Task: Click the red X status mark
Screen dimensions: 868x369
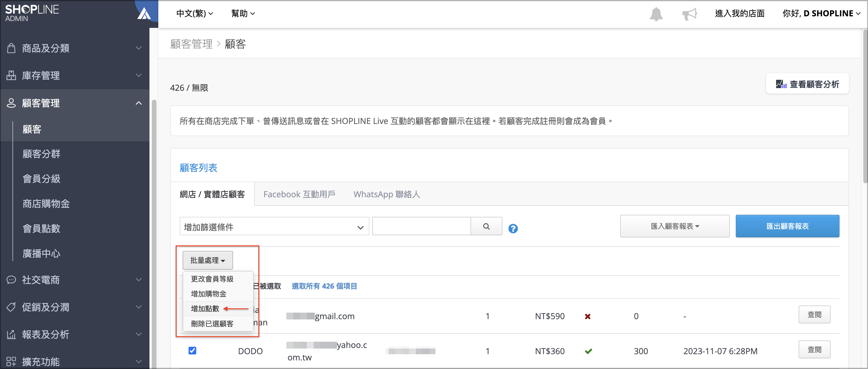Action: point(587,316)
